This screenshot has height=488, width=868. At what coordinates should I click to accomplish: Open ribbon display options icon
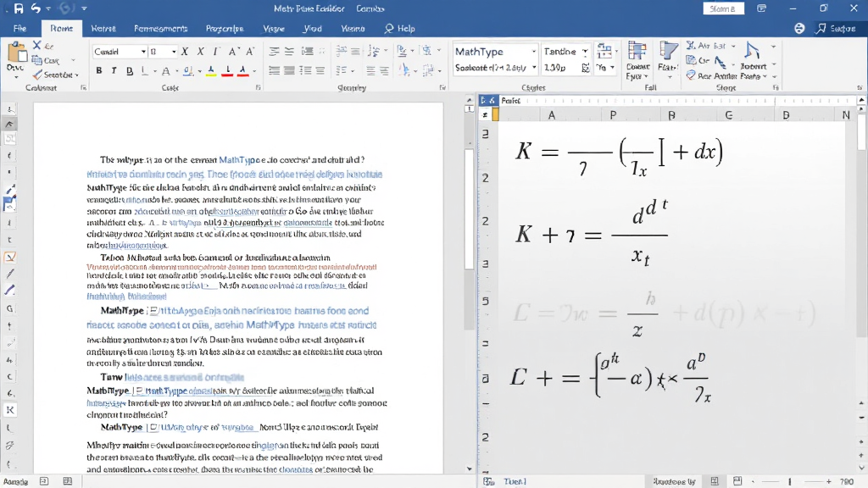point(762,8)
